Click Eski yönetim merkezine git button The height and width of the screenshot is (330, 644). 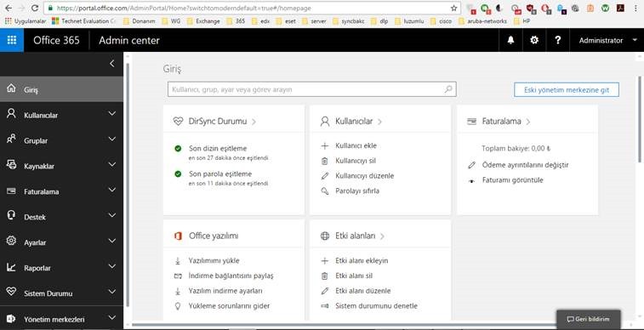567,89
